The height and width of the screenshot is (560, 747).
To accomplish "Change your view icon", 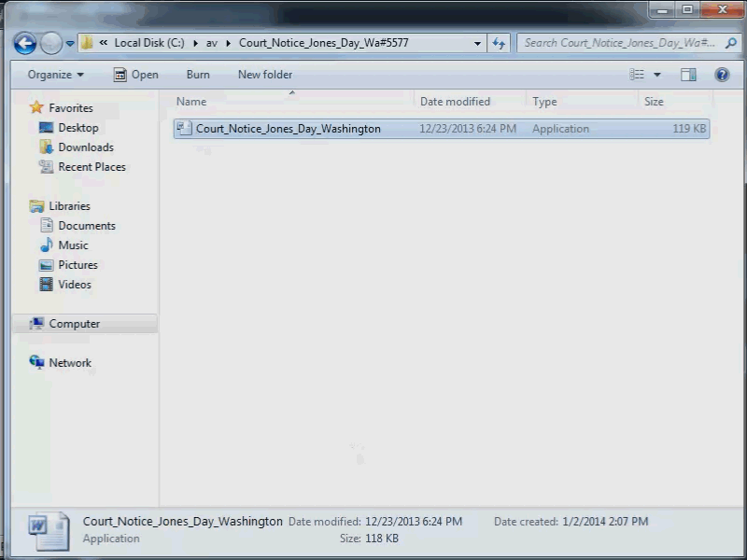I will (x=637, y=75).
